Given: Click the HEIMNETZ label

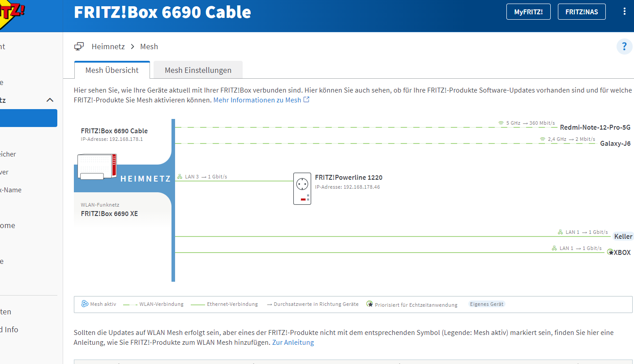Looking at the screenshot, I should 146,179.
